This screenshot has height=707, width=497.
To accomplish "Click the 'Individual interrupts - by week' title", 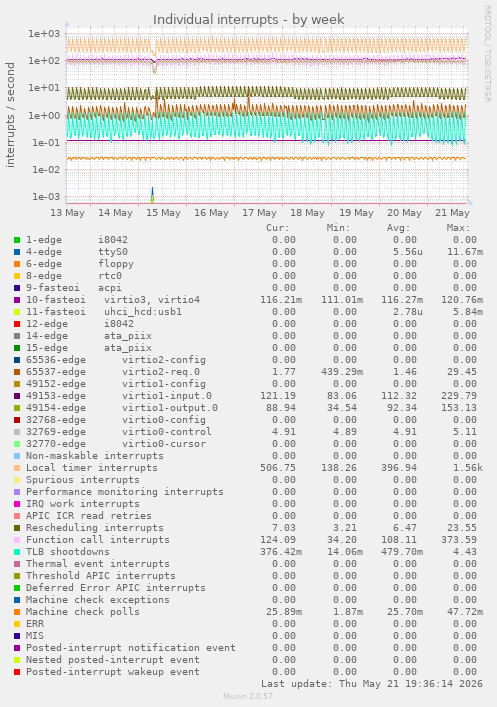I will (248, 19).
